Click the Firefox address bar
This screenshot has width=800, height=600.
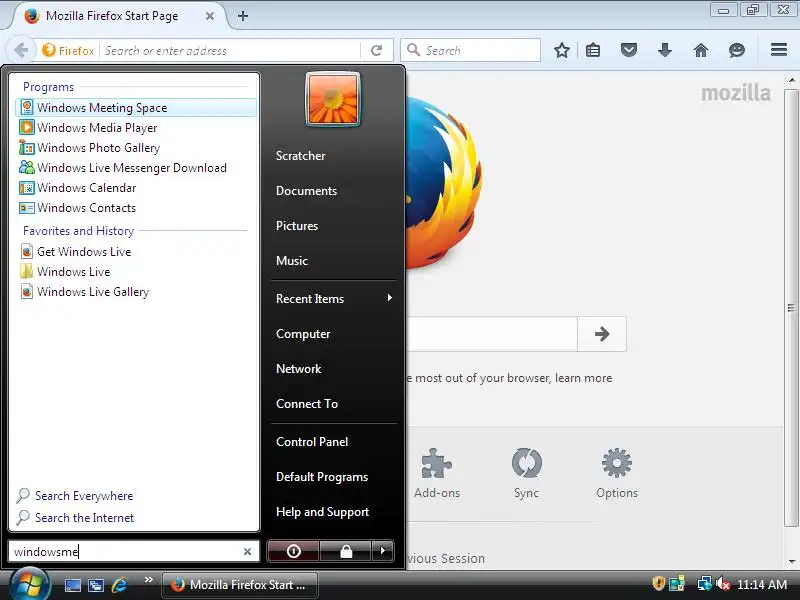[x=231, y=51]
